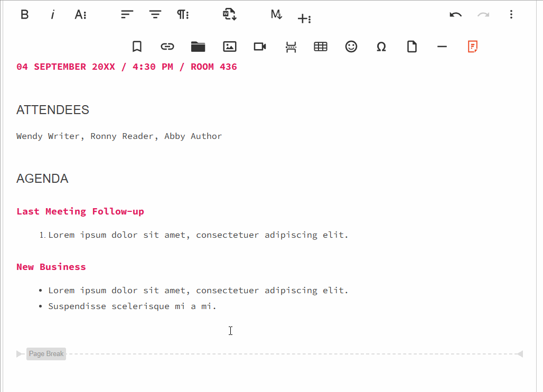This screenshot has width=543, height=392.
Task: Insert a special character with the omega icon
Action: tap(381, 46)
